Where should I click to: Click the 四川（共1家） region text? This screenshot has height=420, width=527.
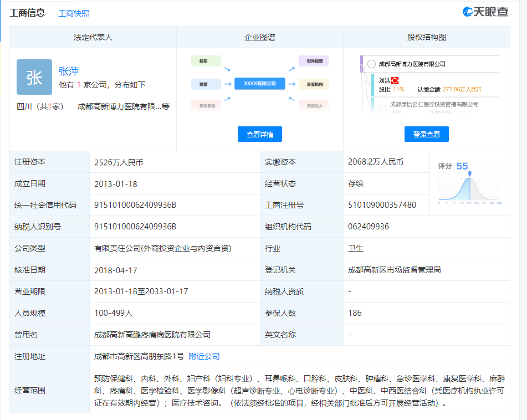(x=40, y=106)
